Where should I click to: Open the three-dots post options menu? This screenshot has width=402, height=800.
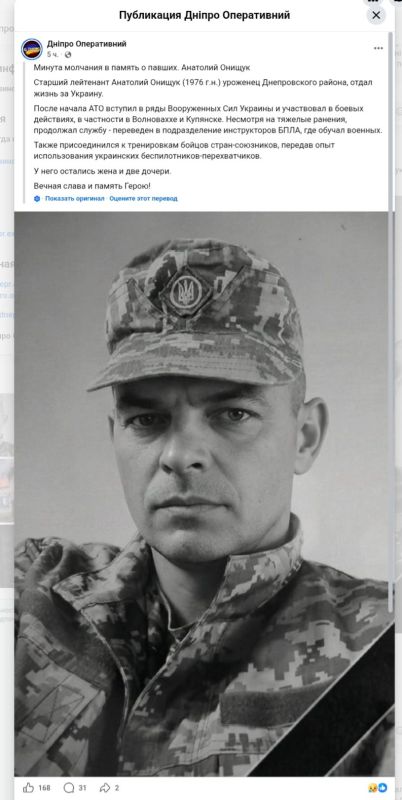coord(378,48)
